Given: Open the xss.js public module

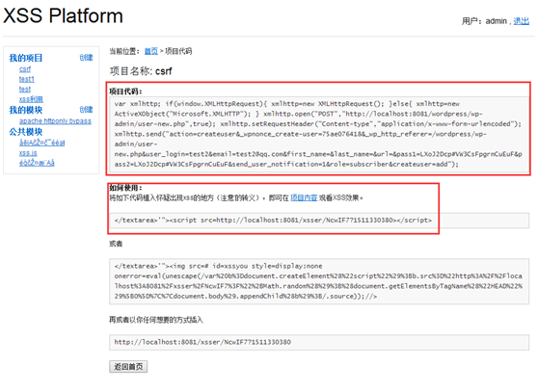Looking at the screenshot, I should pos(28,153).
